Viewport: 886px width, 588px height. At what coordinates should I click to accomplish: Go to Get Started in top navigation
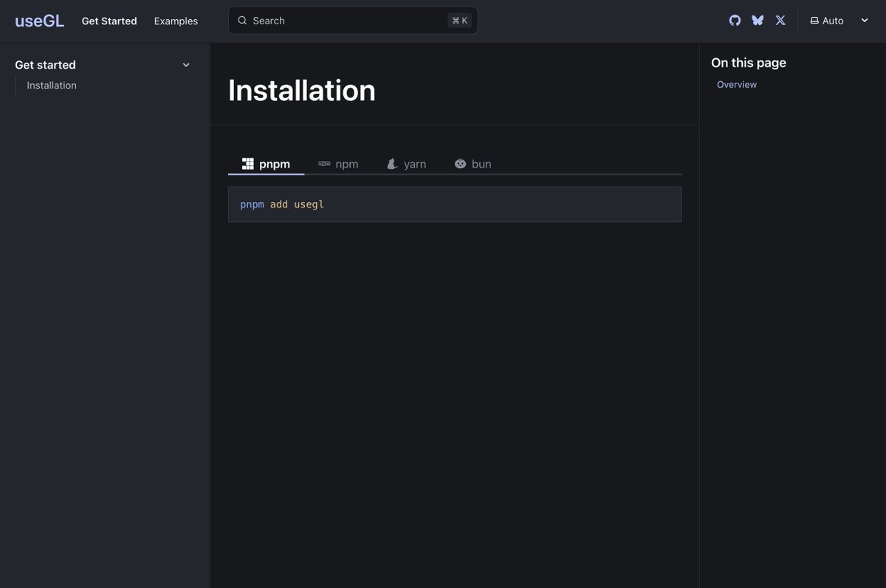coord(109,21)
